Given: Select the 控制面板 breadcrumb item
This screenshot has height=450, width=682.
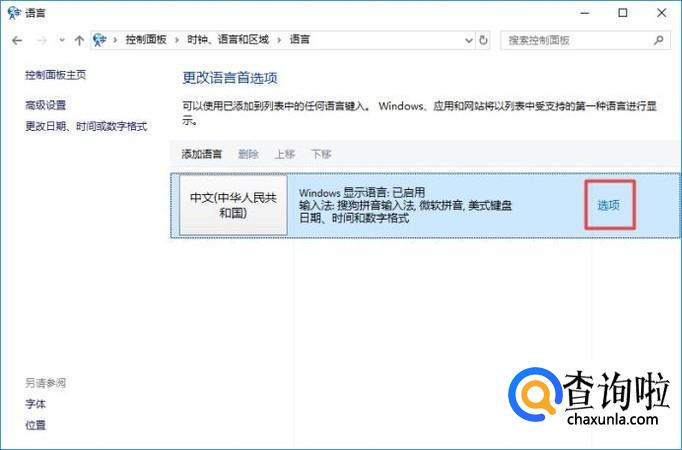Looking at the screenshot, I should [147, 40].
